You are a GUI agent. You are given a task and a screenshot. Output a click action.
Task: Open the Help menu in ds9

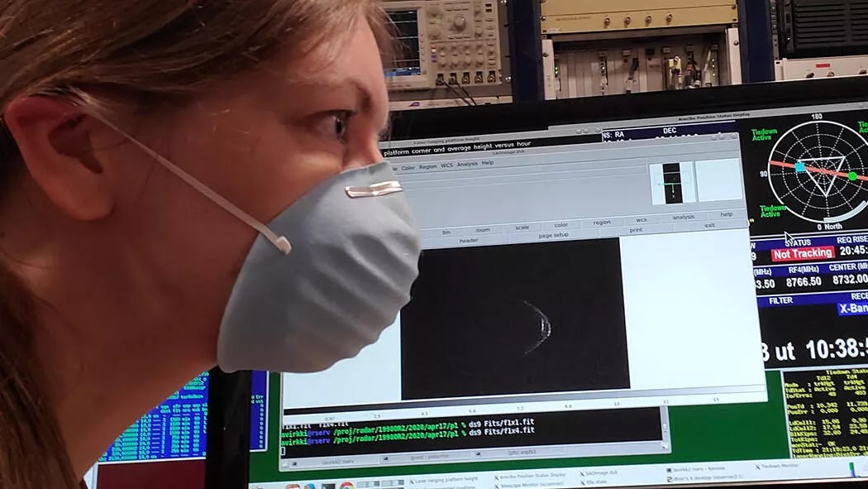488,163
